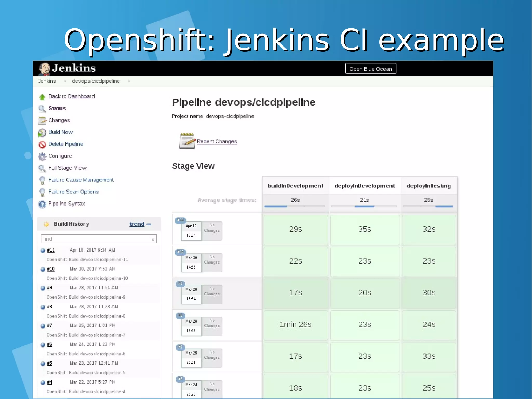Click the blue status ball for build #4
This screenshot has height=399, width=532.
coord(43,383)
